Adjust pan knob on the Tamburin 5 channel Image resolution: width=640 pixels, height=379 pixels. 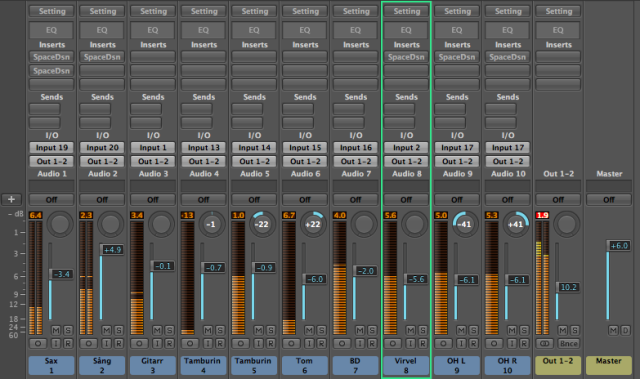262,224
